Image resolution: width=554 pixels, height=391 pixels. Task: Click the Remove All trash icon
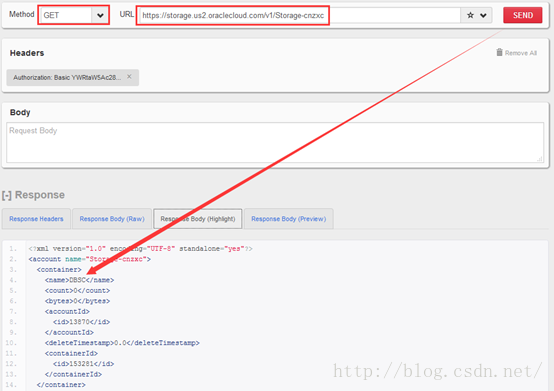499,52
